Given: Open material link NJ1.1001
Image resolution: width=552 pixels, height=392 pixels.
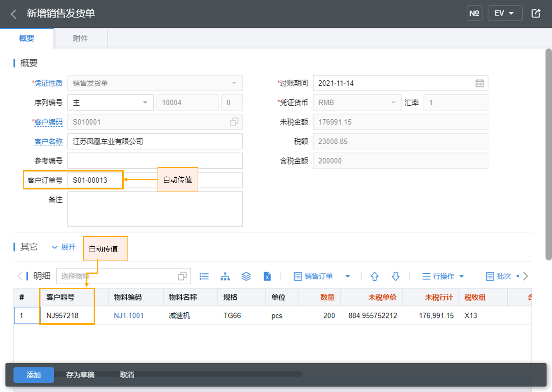Looking at the screenshot, I should [x=129, y=315].
